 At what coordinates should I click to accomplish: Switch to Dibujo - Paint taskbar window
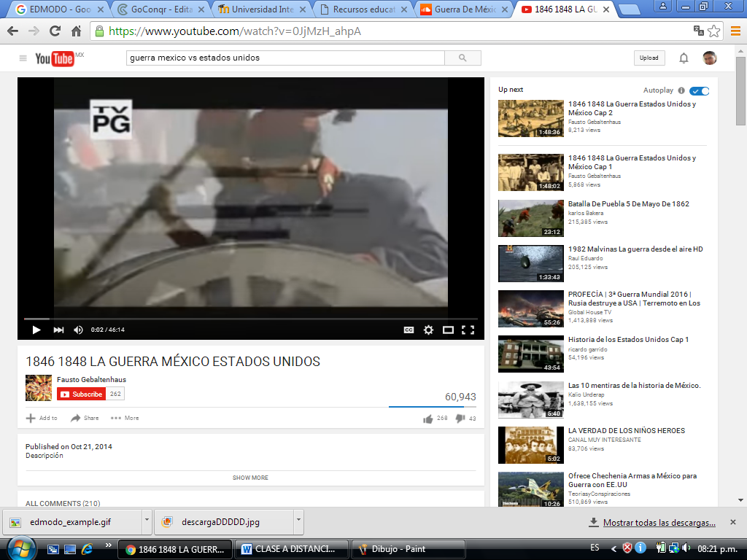pyautogui.click(x=408, y=549)
